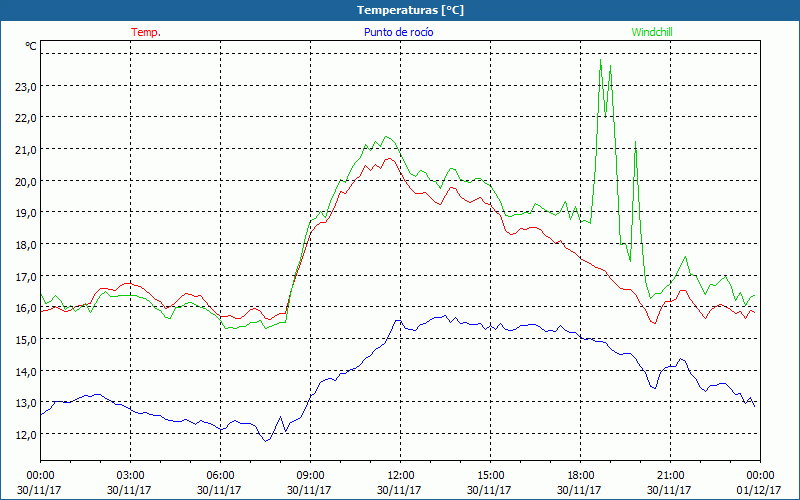The height and width of the screenshot is (500, 800).
Task: Click the 12:00 time axis label
Action: [401, 475]
